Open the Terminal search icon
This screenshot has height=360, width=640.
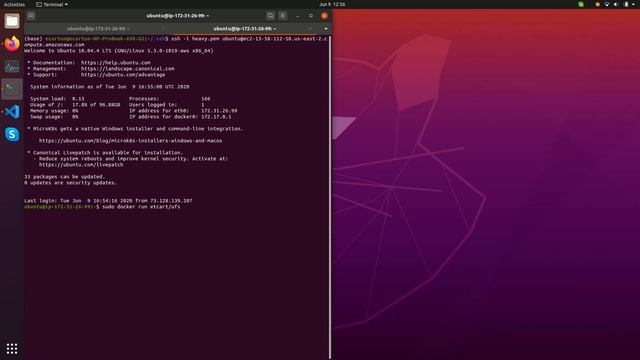[x=270, y=16]
